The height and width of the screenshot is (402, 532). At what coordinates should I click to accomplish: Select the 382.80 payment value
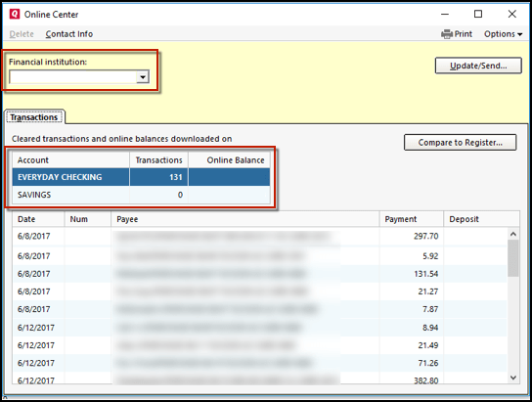click(x=425, y=380)
